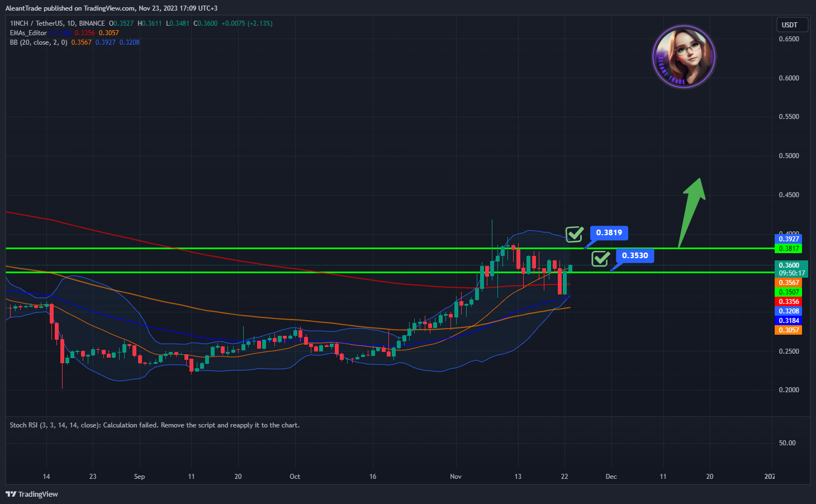Click the 0.4500 price axis label
The image size is (816, 504).
(789, 195)
